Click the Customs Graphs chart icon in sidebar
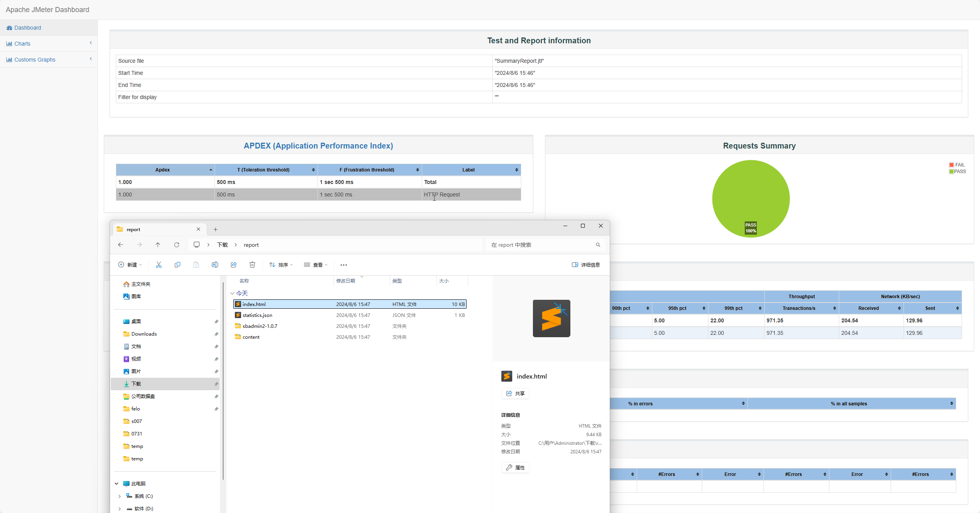Viewport: 980px width, 513px height. (9, 60)
